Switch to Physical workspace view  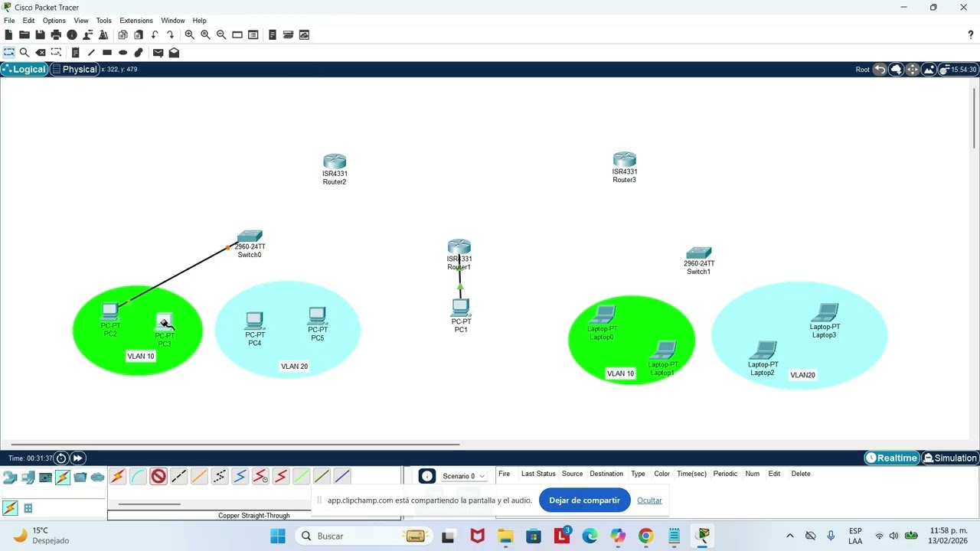click(74, 69)
